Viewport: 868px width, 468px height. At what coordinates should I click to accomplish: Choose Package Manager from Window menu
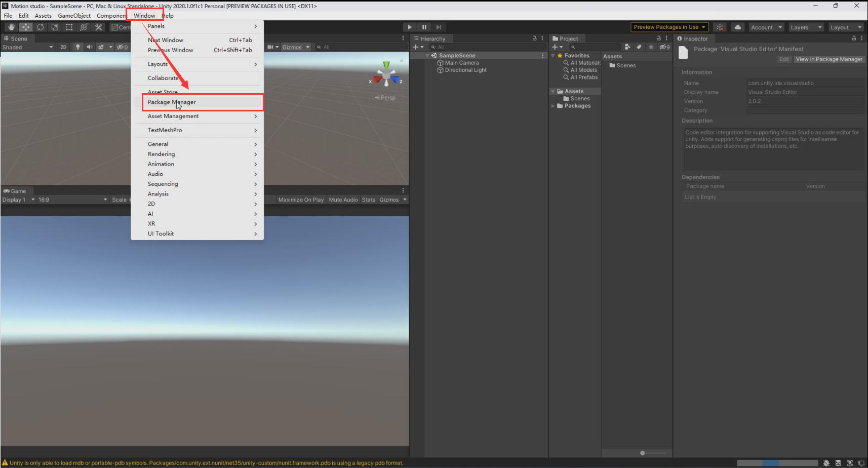(x=172, y=102)
